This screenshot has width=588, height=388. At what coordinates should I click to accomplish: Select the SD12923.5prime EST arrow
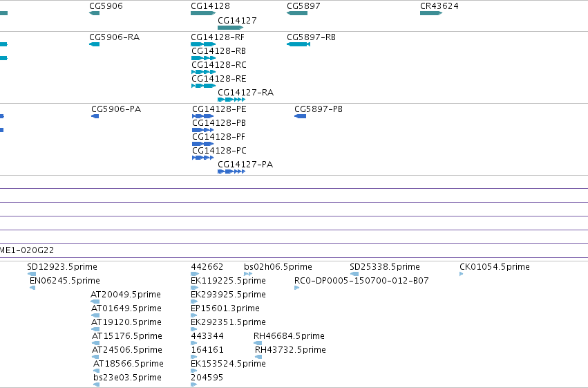32,274
